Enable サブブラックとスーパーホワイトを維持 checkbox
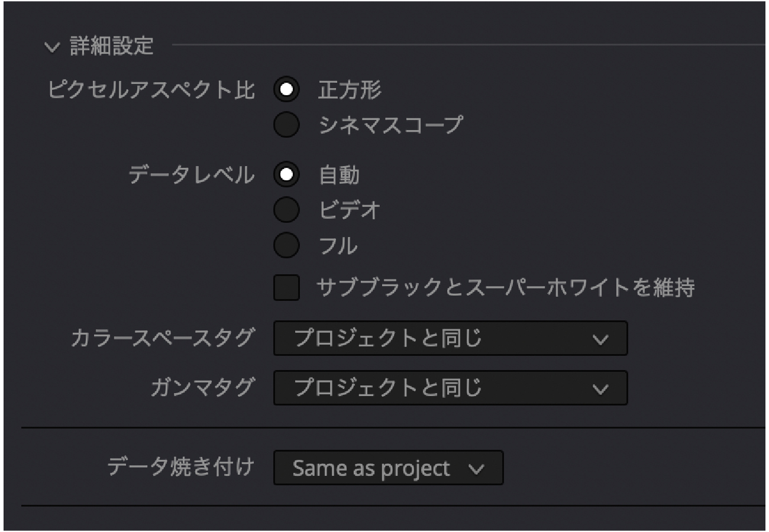769x532 pixels. 286,288
